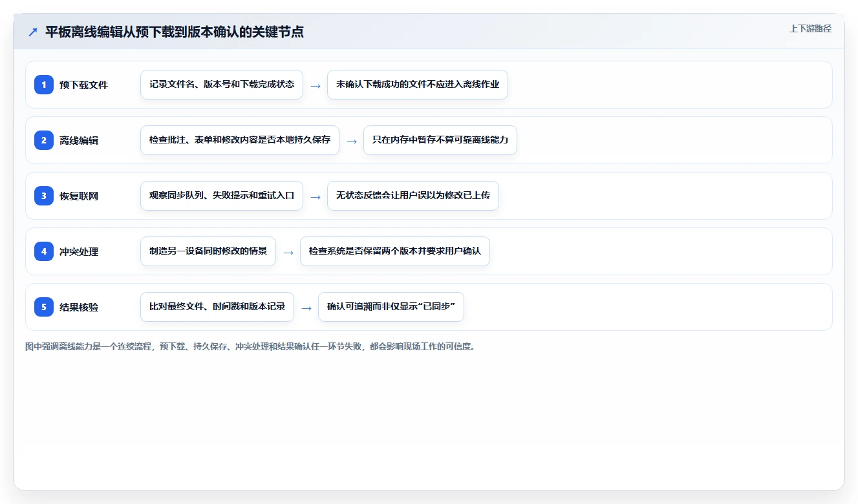
Task: Click step number 5 badge for 结果核验
Action: coord(44,306)
